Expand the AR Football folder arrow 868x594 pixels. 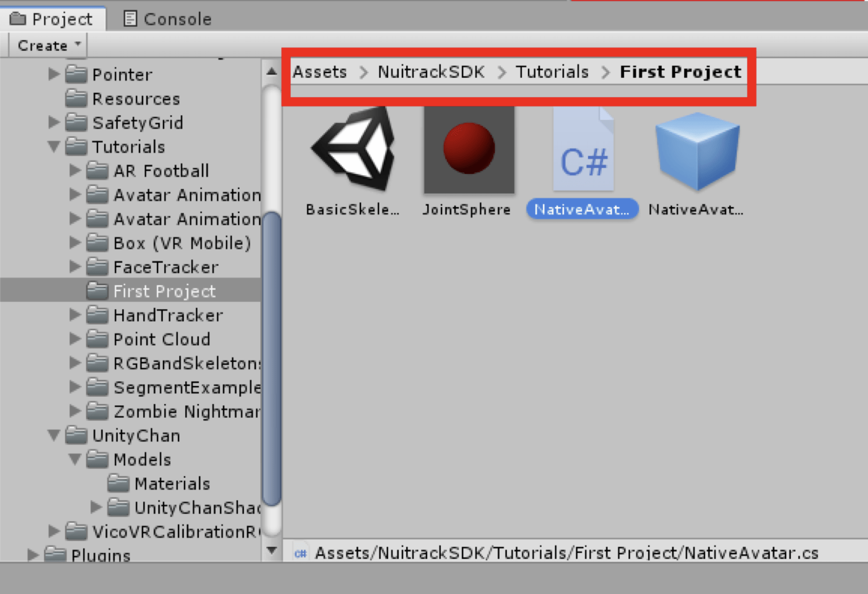click(x=75, y=170)
